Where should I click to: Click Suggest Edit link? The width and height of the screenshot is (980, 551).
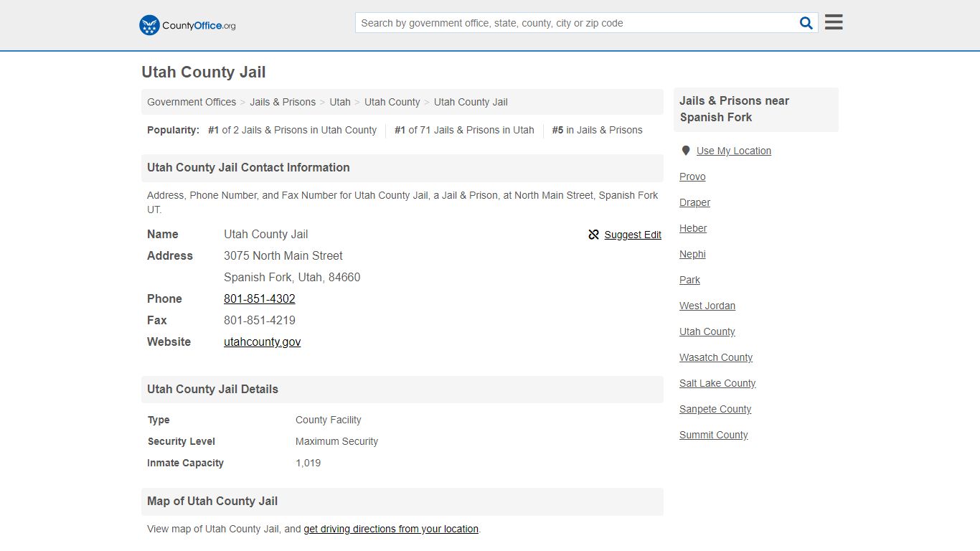click(x=633, y=235)
